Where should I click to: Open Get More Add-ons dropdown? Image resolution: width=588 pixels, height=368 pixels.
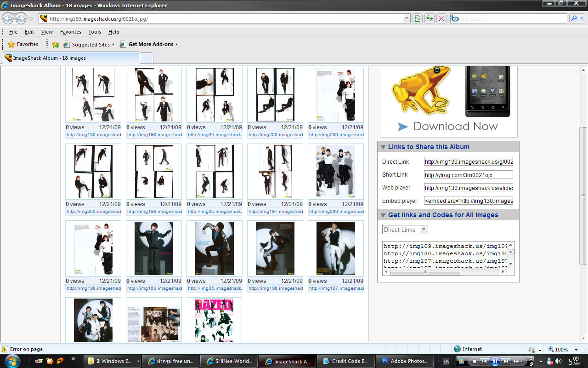(x=149, y=44)
